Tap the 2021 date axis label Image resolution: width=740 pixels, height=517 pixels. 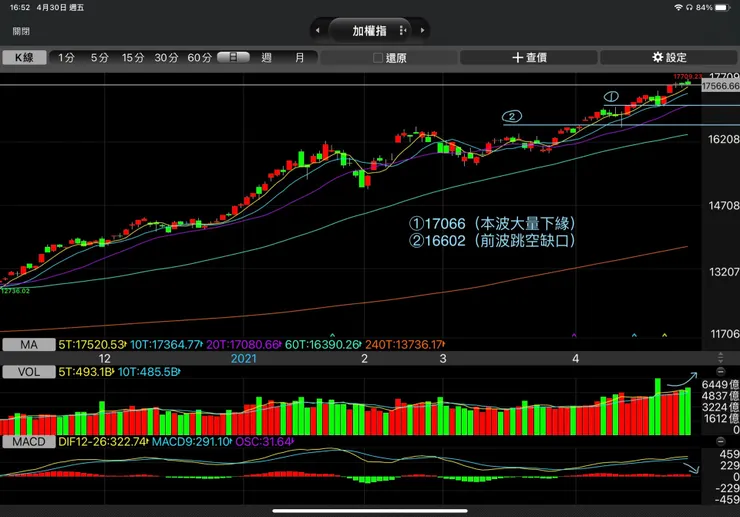(x=244, y=359)
